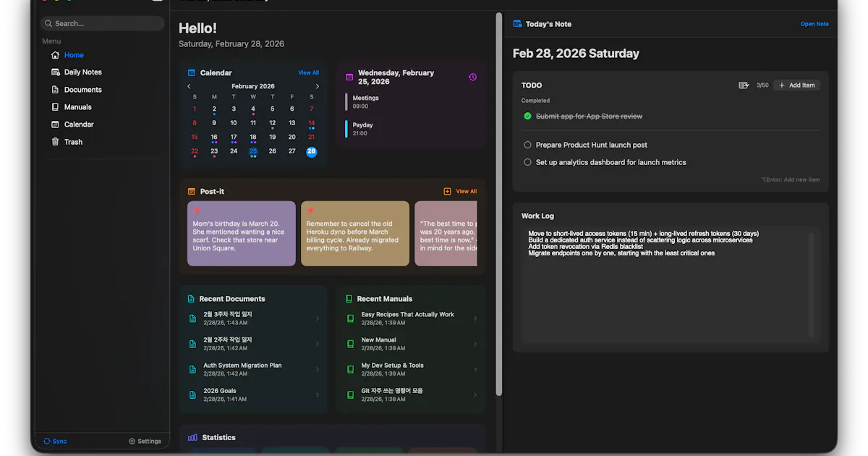Go to previous month in calendar
The width and height of the screenshot is (868, 456).
tap(190, 86)
